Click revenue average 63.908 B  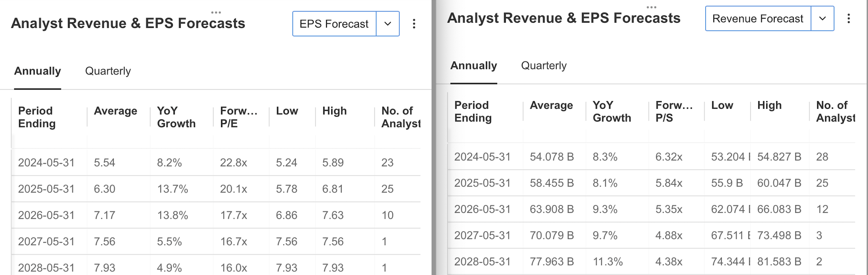point(552,209)
